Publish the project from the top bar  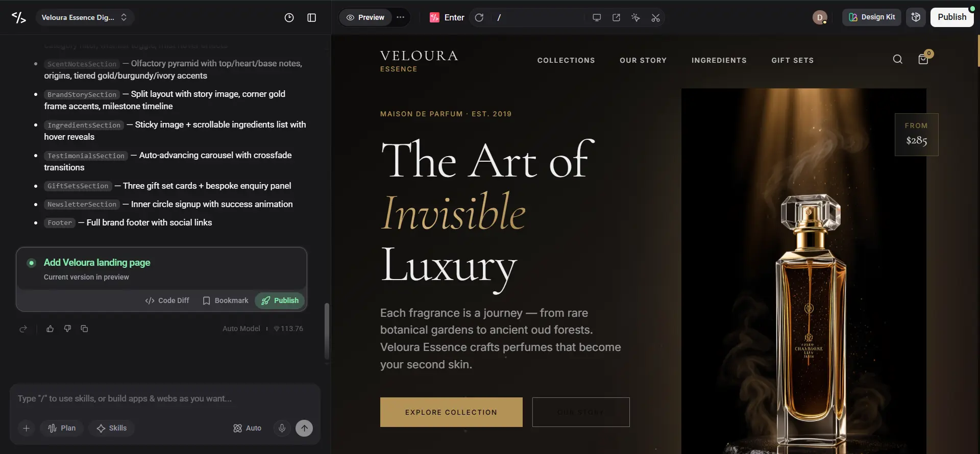(x=952, y=17)
